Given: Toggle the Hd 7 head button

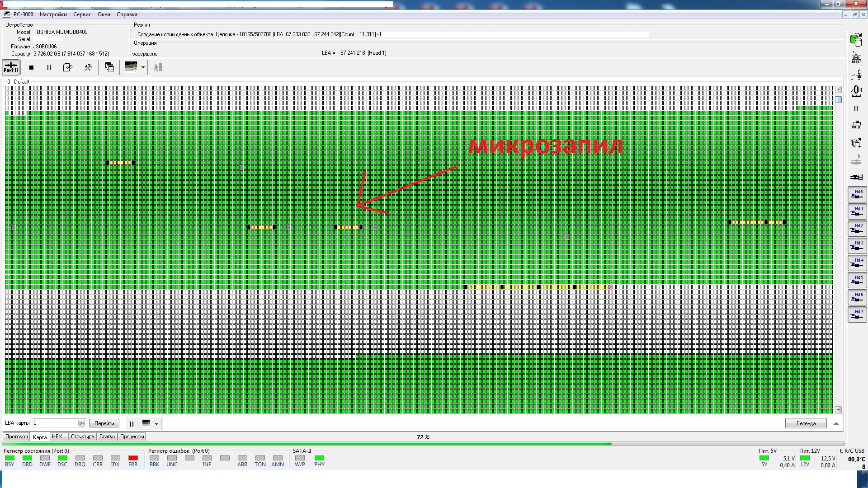Looking at the screenshot, I should point(857,314).
